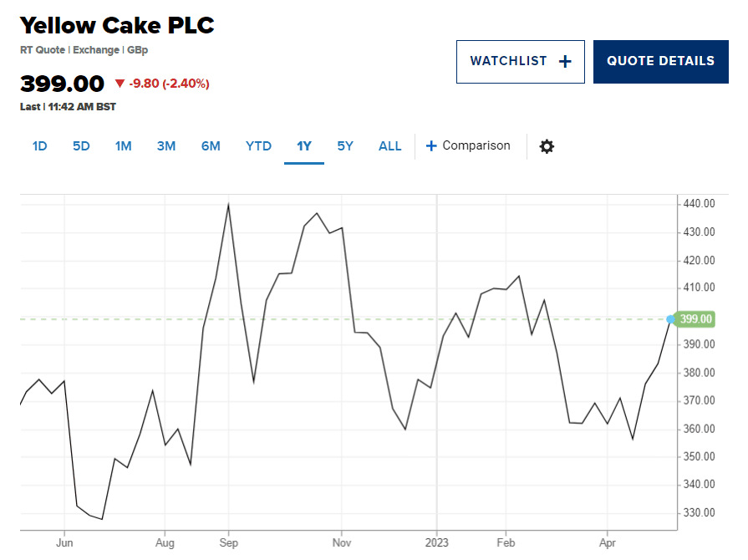Select the ALL time range
The image size is (748, 560).
coord(390,146)
